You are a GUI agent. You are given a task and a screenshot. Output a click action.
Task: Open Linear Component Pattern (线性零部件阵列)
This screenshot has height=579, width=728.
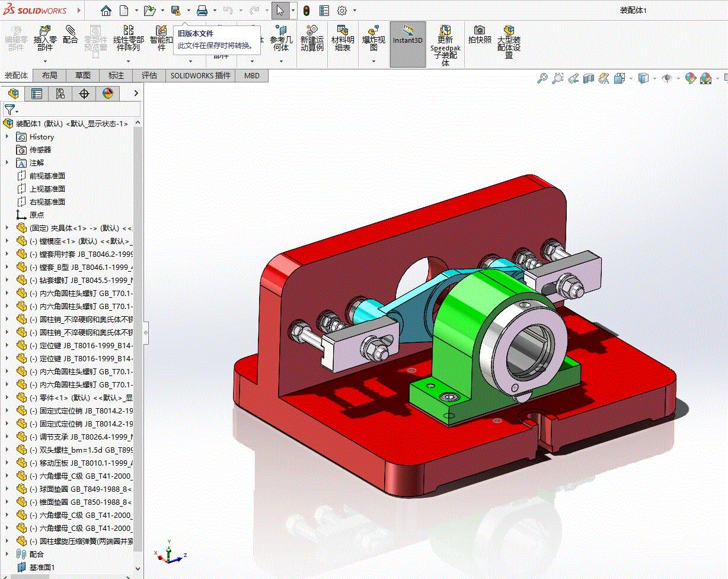click(x=129, y=39)
